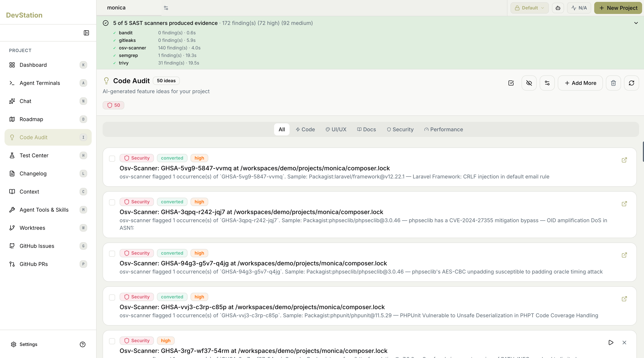Screen dimensions: 644x358
Task: Click the security 50 count badge
Action: click(114, 105)
